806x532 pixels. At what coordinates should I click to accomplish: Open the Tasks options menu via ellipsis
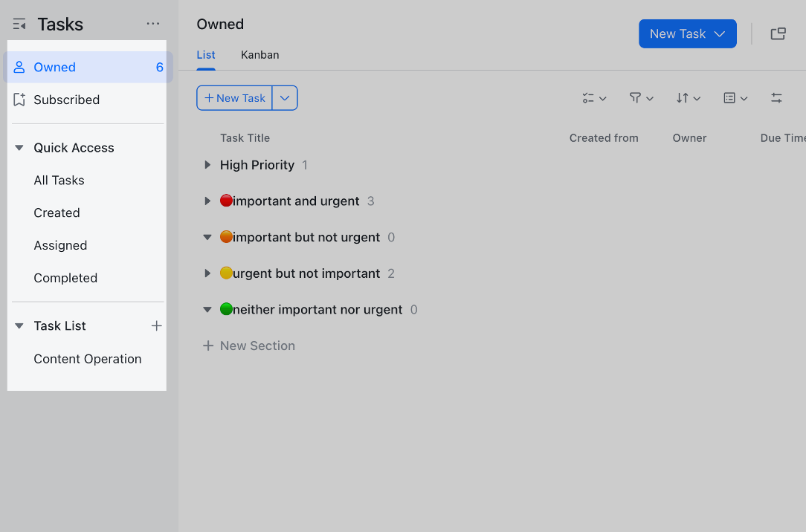pos(153,23)
